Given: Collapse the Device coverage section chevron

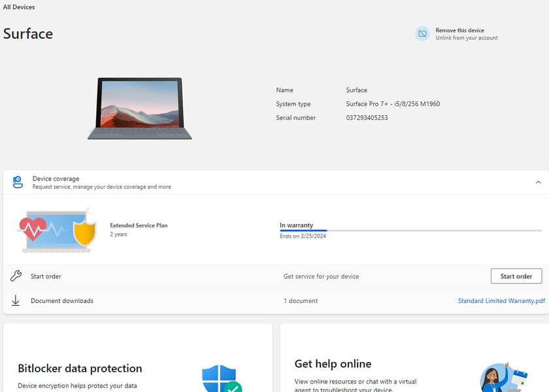Looking at the screenshot, I should [538, 182].
